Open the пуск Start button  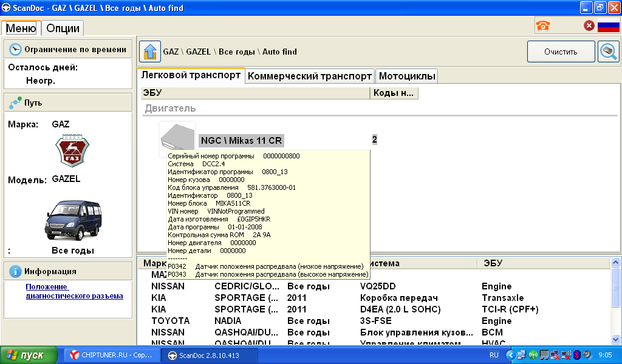pos(29,355)
